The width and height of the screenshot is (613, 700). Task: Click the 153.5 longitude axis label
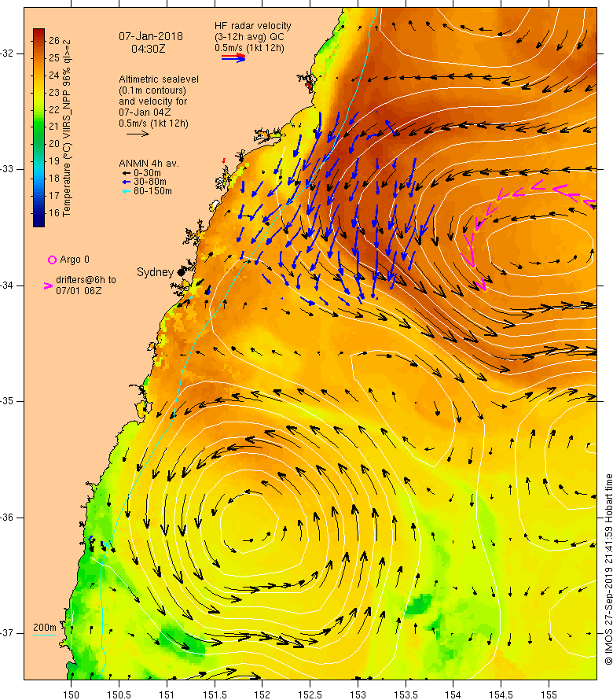[x=406, y=694]
